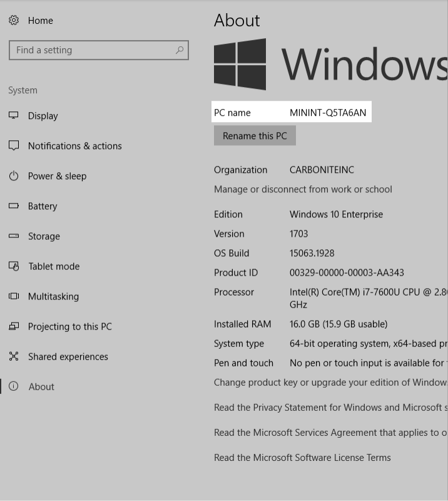Click the Intel(R) Core(TM) i7-7600U processor value
Screen dimensions: 448x501
[x=369, y=298]
